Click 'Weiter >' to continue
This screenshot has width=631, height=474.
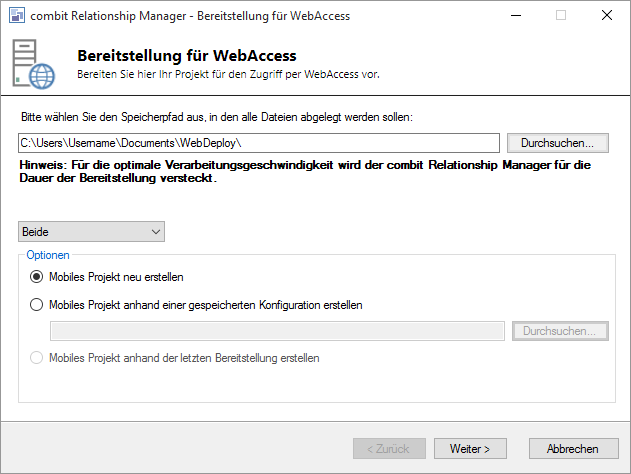pyautogui.click(x=469, y=449)
